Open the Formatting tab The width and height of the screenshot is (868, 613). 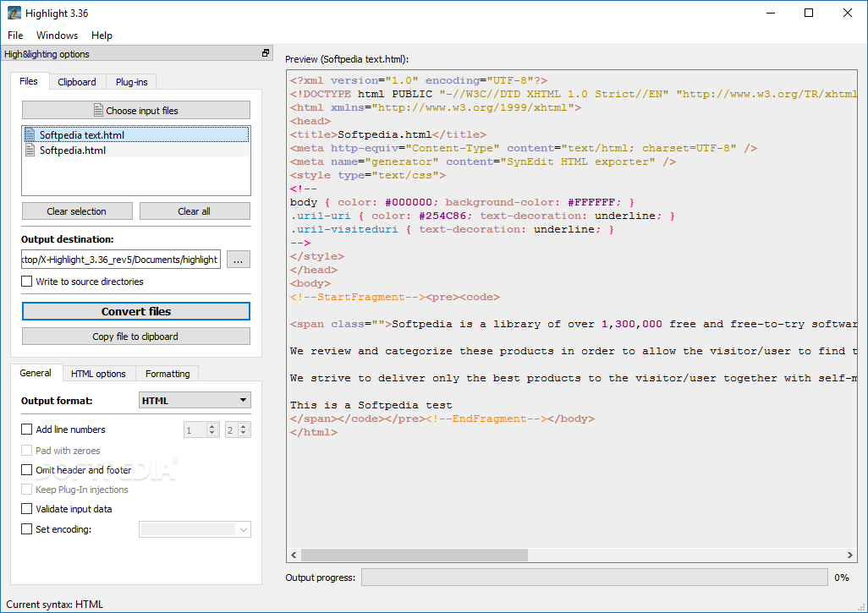click(x=168, y=374)
